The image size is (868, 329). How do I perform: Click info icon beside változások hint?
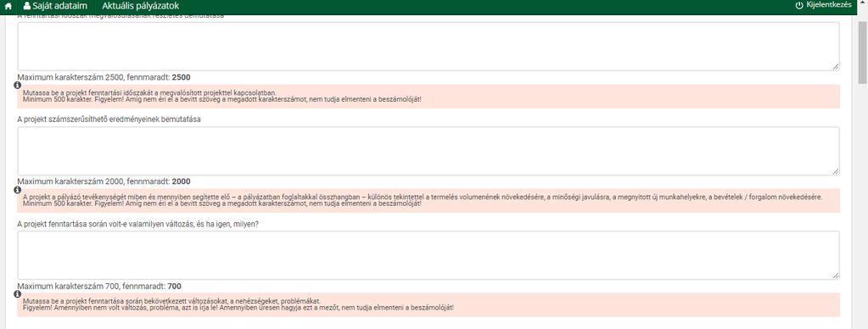tap(17, 294)
